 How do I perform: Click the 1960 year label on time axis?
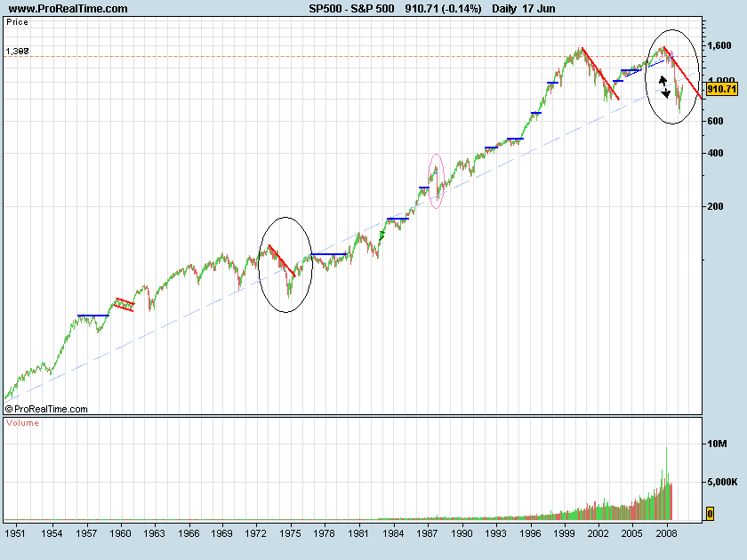(x=121, y=533)
